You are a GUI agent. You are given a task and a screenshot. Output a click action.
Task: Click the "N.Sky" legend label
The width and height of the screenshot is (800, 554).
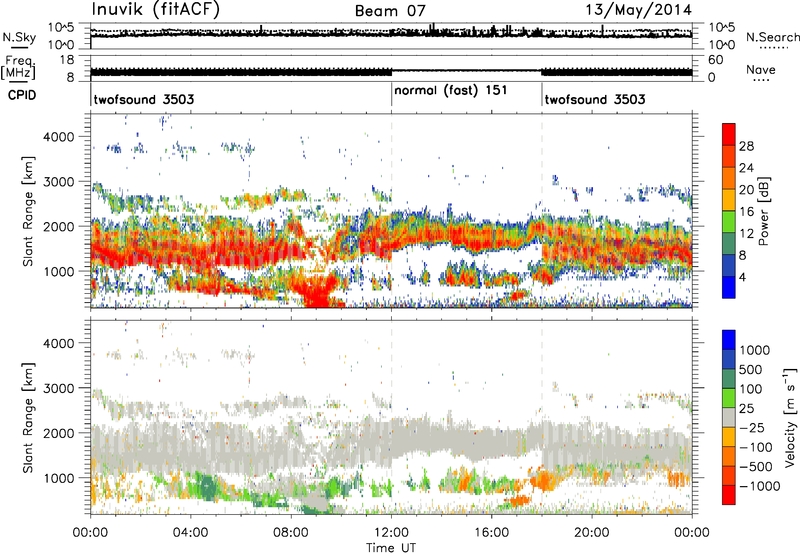coord(19,37)
